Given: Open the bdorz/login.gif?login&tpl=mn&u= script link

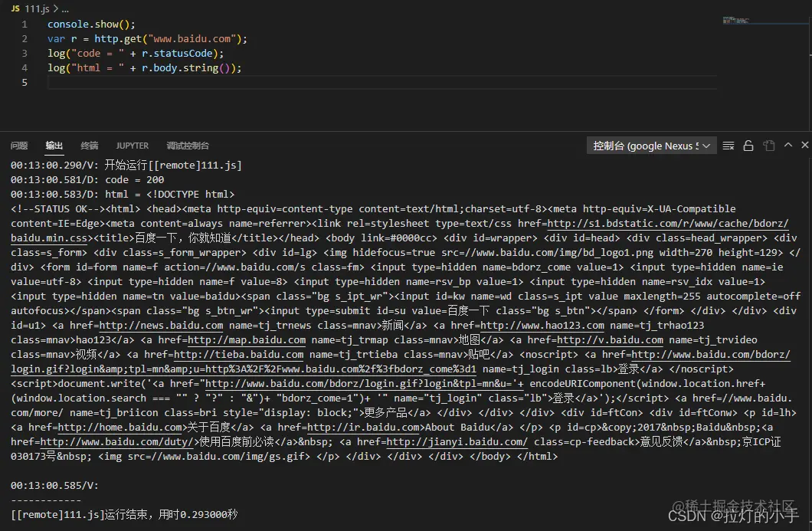Looking at the screenshot, I should point(365,384).
